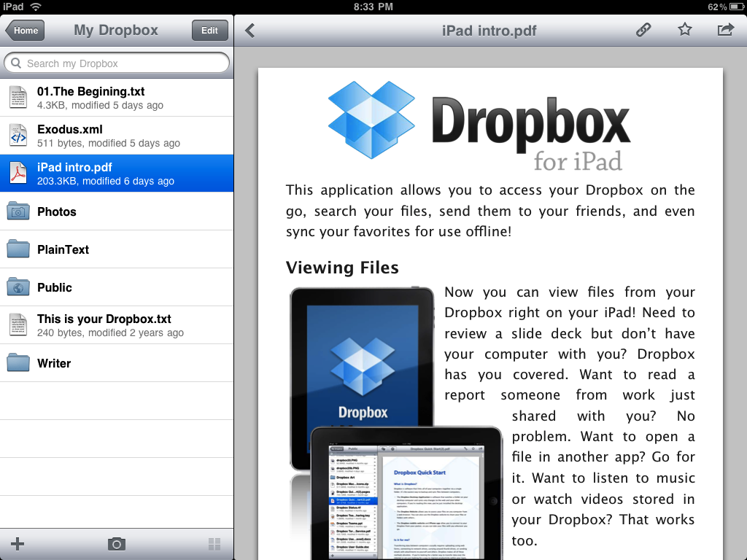747x560 pixels.
Task: Tap the camera upload icon
Action: (x=117, y=544)
